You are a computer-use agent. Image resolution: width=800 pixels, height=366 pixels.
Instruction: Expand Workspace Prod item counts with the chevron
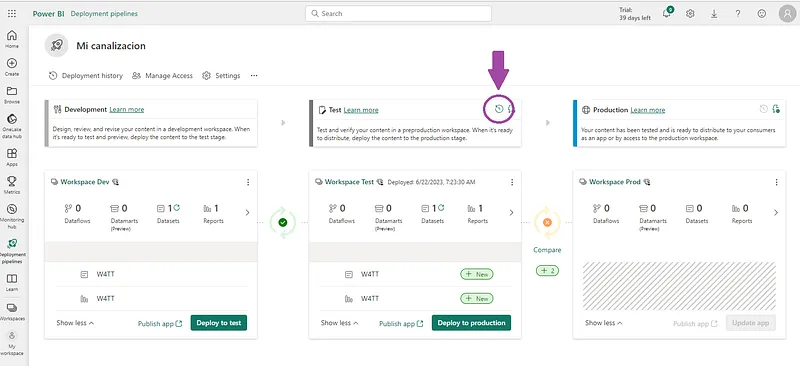click(776, 213)
